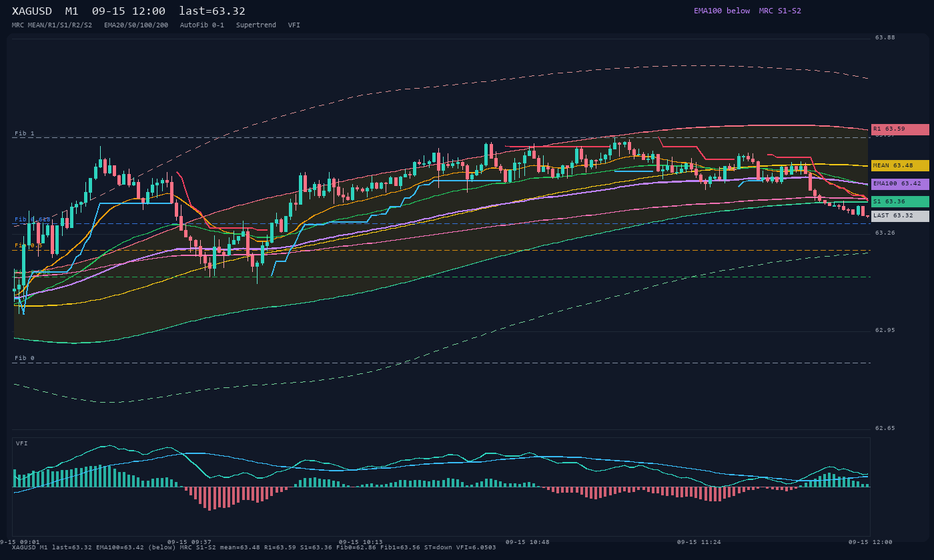Image resolution: width=934 pixels, height=560 pixels.
Task: Click the EMA100 below status text
Action: (722, 11)
